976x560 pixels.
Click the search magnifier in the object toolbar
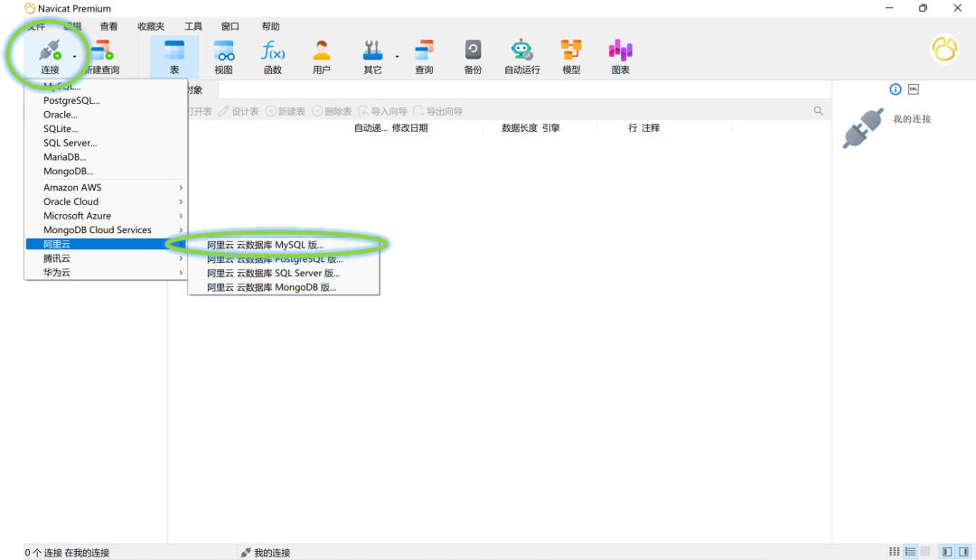coord(818,111)
